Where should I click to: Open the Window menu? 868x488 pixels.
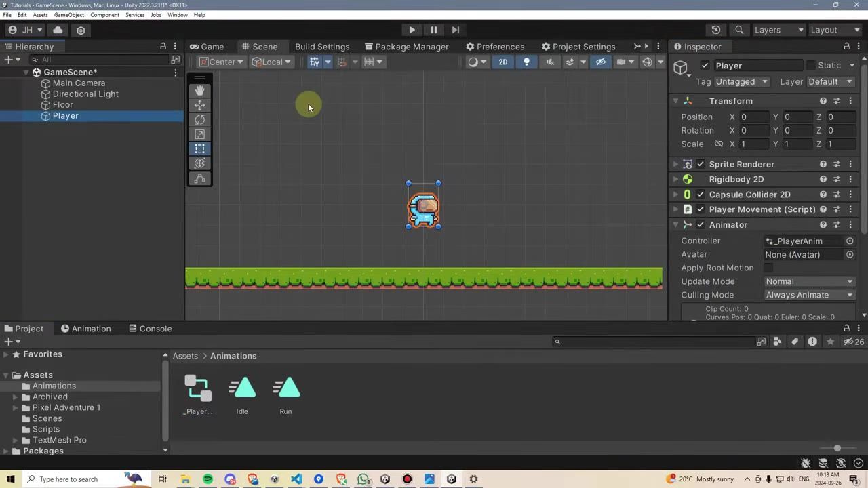[x=178, y=14]
